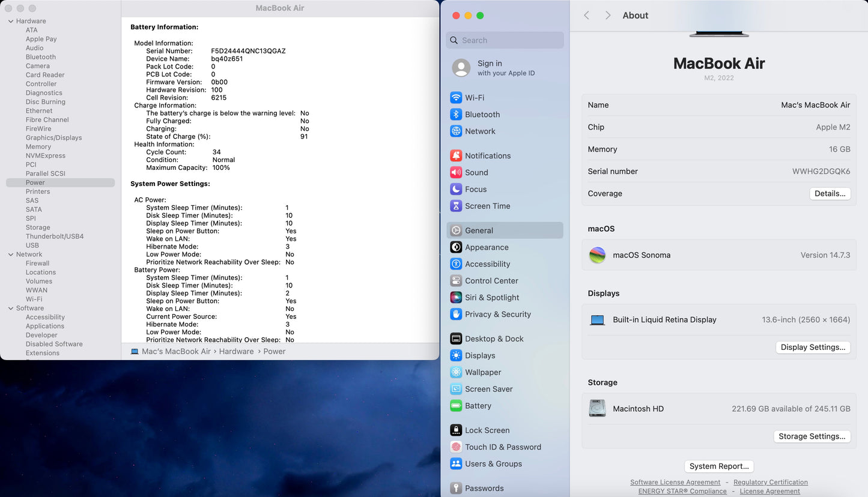Select Diagnostics in System Information sidebar
Image resolution: width=868 pixels, height=497 pixels.
(44, 93)
